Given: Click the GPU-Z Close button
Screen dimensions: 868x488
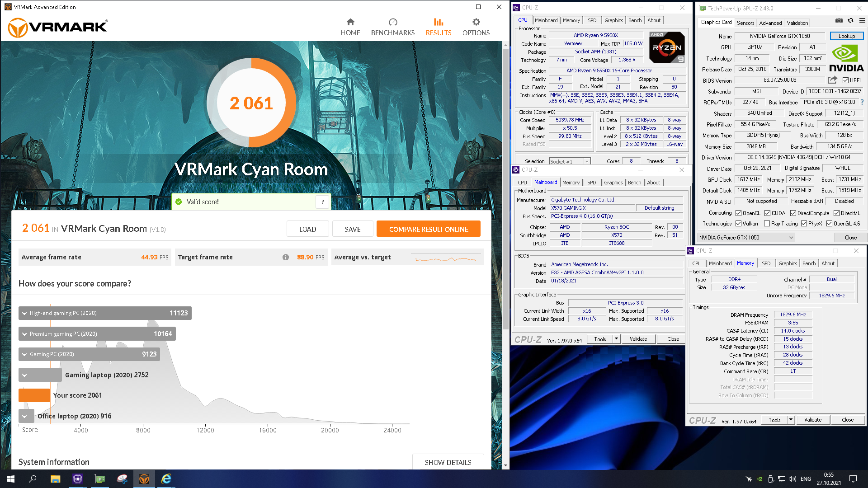Looking at the screenshot, I should click(x=850, y=238).
